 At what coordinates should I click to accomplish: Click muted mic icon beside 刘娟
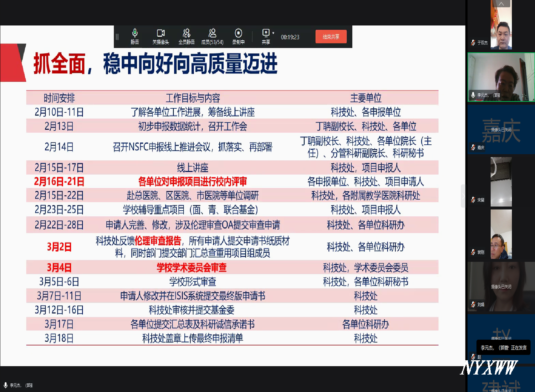pos(473,304)
